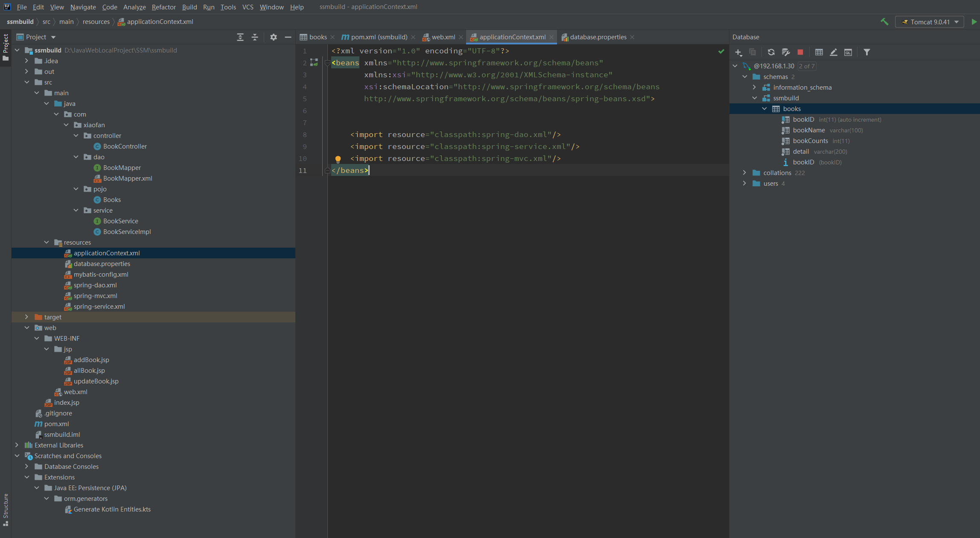Collapse the resources folder
The width and height of the screenshot is (980, 538).
coord(47,242)
